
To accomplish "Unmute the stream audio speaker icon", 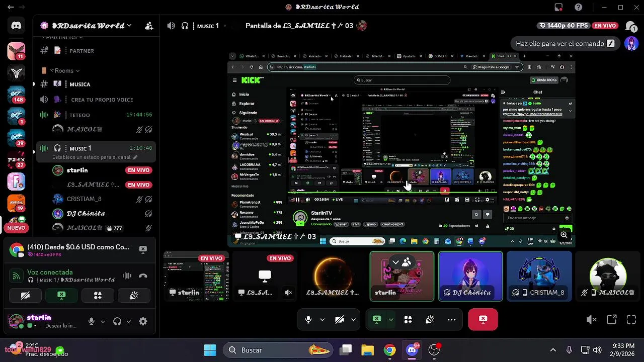I will click(592, 319).
